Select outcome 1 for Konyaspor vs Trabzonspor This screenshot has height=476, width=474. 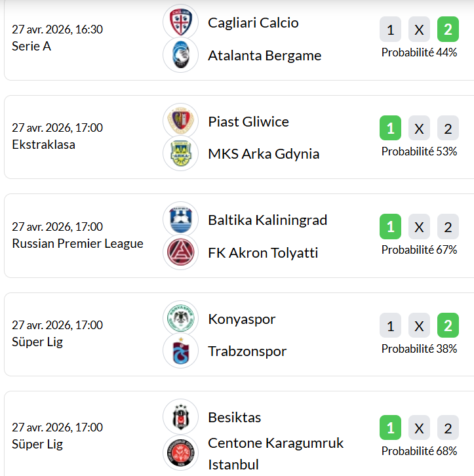pos(390,326)
